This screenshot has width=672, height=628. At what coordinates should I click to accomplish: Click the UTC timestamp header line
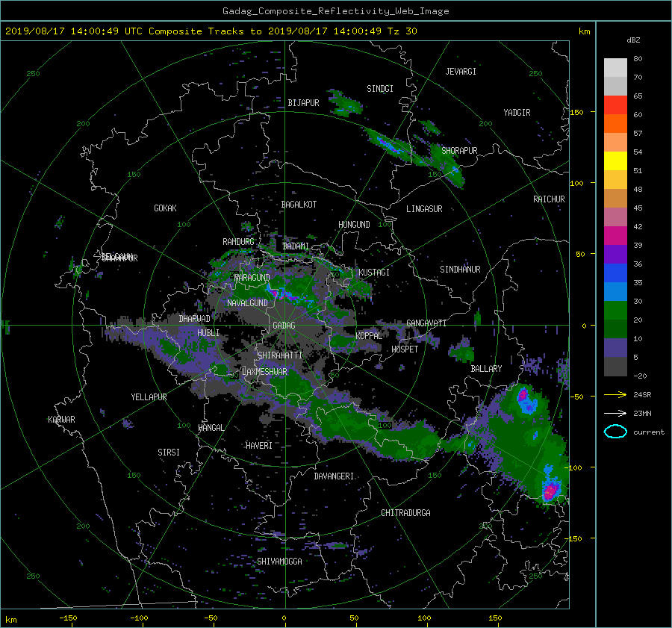coord(211,31)
